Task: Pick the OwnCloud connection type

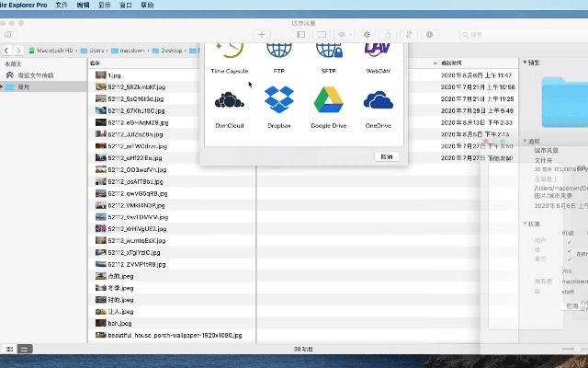Action: tap(229, 101)
